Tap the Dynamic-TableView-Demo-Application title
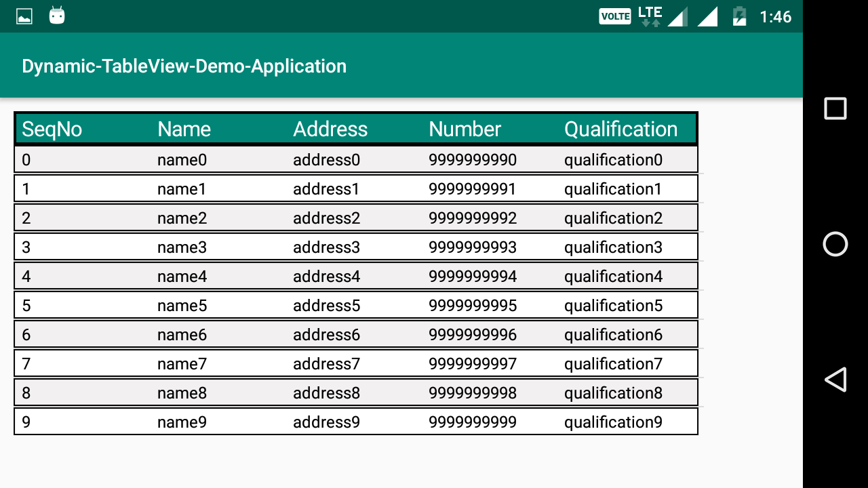 [x=184, y=66]
